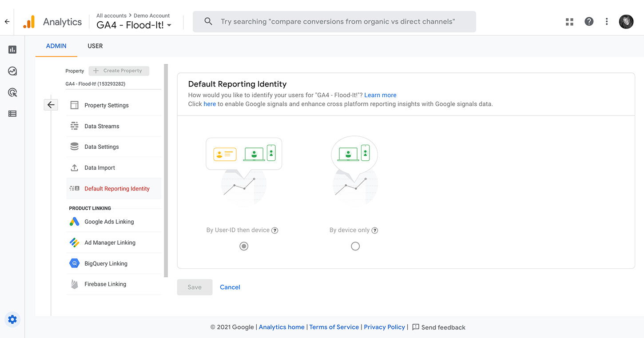Screen dimensions: 644x338
Task: Open the Advertising sidebar icon
Action: pos(12,92)
